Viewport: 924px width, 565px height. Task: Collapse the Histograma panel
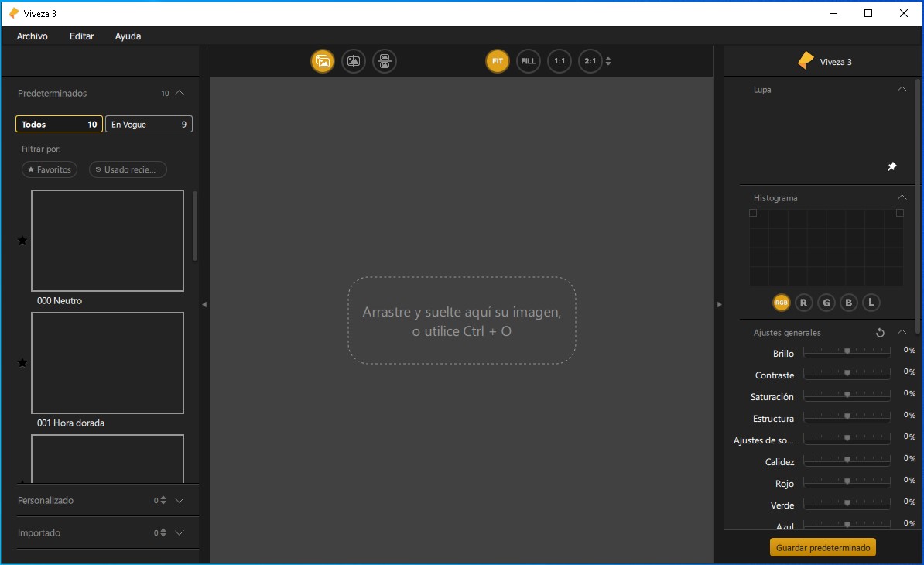902,197
